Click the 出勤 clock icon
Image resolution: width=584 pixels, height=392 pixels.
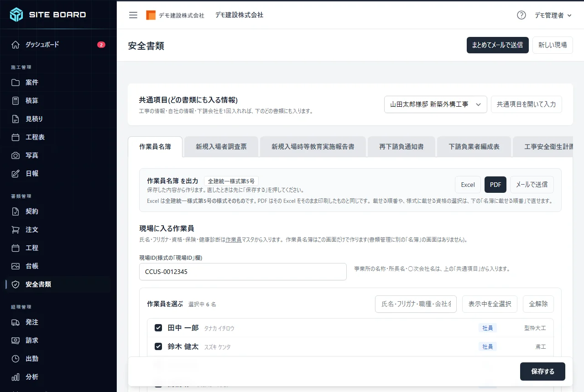(16, 359)
